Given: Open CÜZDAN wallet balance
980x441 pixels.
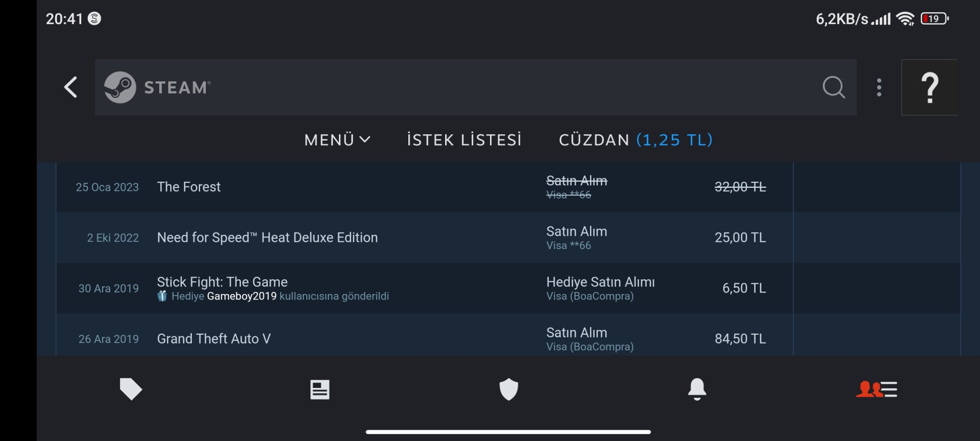Looking at the screenshot, I should [636, 140].
